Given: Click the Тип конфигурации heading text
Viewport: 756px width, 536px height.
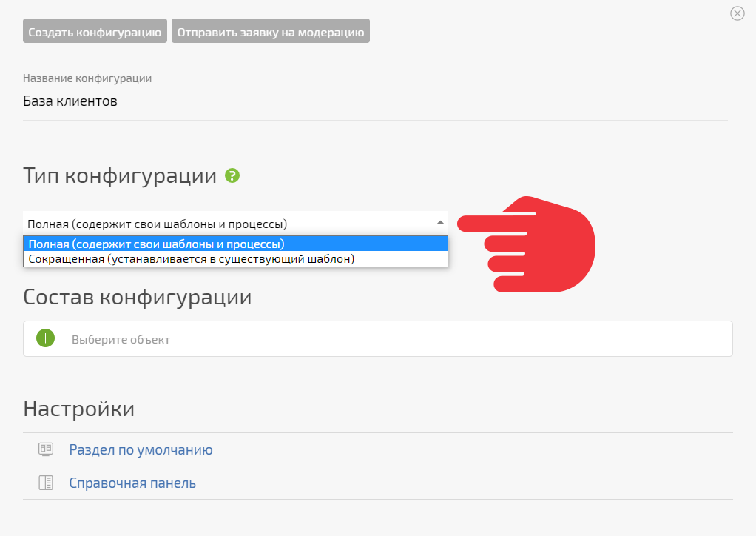Looking at the screenshot, I should tap(120, 175).
